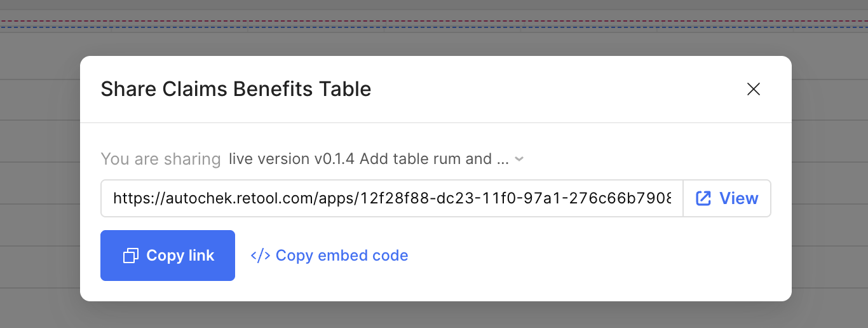Screen dimensions: 868x328
Task: Click the code brackets icon
Action: pyautogui.click(x=261, y=256)
